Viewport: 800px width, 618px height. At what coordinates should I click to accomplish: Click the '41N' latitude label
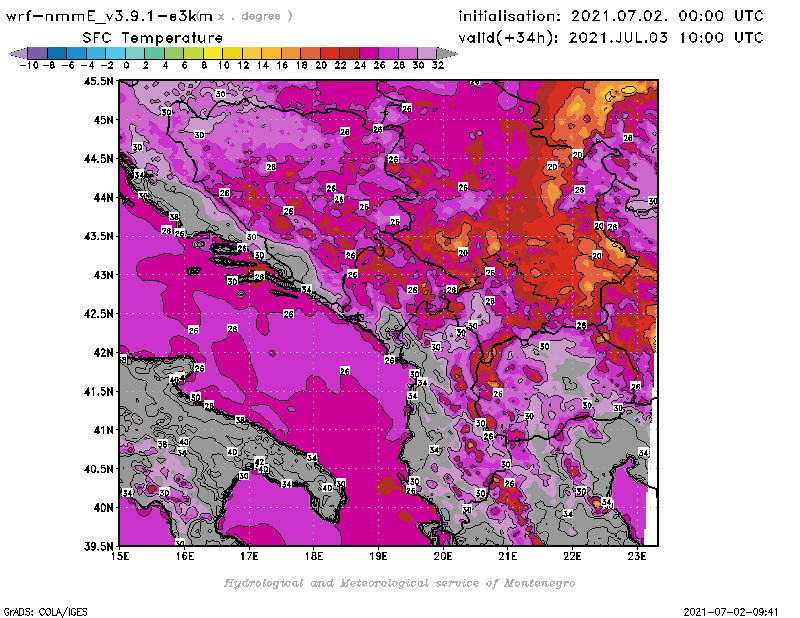click(103, 430)
